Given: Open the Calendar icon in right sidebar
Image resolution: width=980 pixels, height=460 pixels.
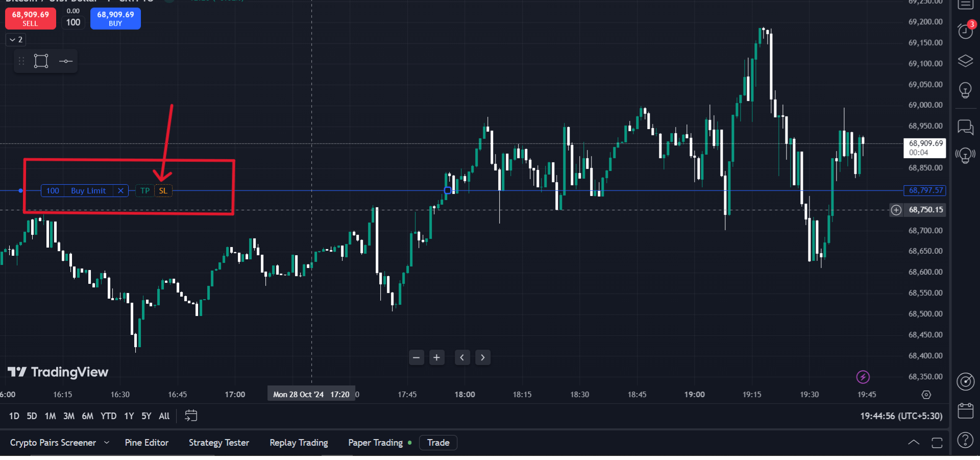Looking at the screenshot, I should 965,411.
